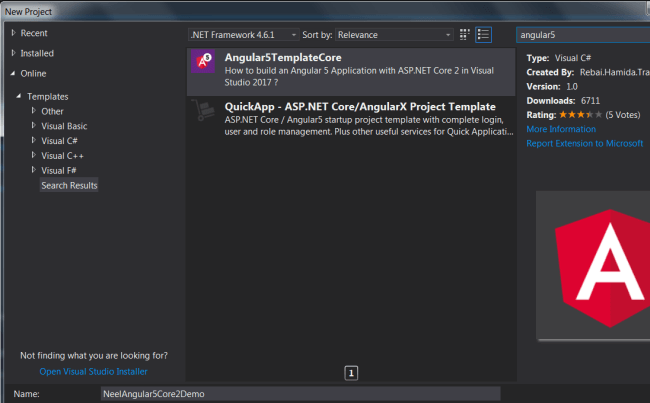Click the large Angular logo preview image
Image resolution: width=650 pixels, height=403 pixels.
tap(604, 268)
